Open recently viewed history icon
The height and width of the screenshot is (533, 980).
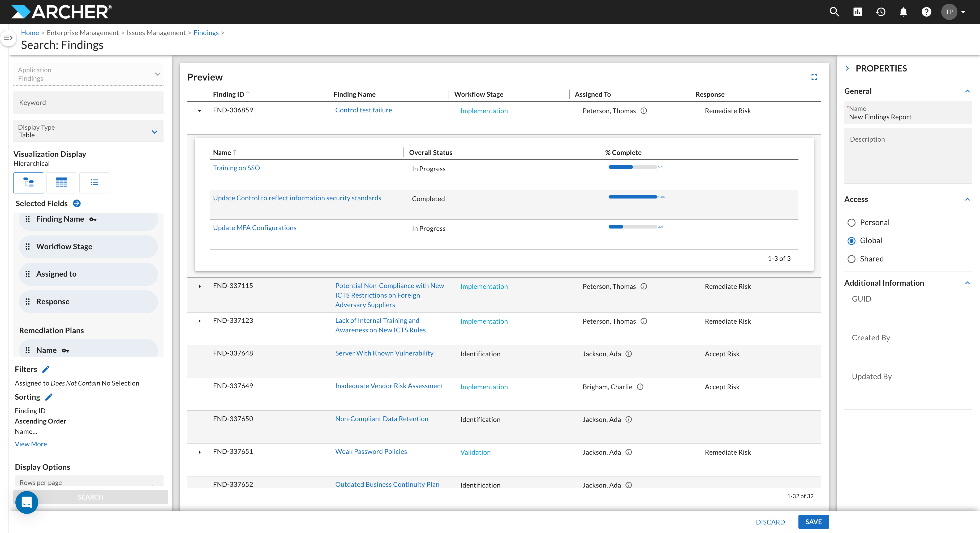point(880,12)
